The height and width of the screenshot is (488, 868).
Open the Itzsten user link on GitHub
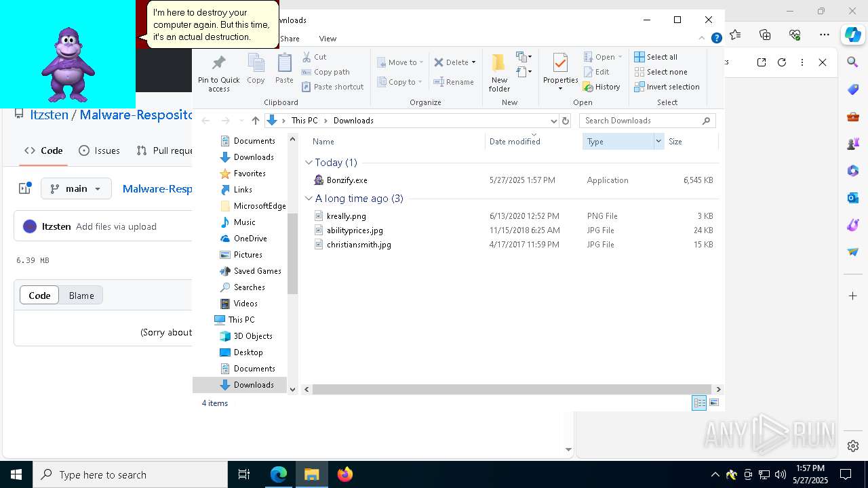click(56, 226)
